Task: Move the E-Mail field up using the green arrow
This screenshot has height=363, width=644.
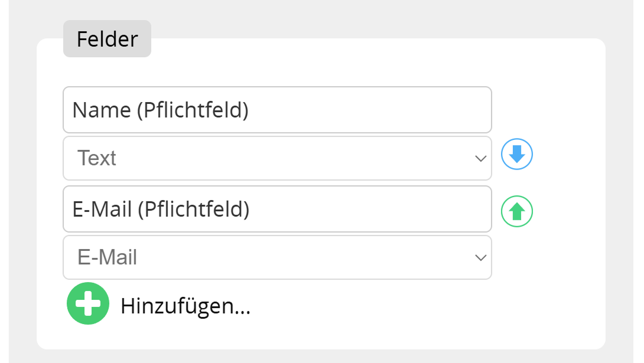Action: click(516, 211)
